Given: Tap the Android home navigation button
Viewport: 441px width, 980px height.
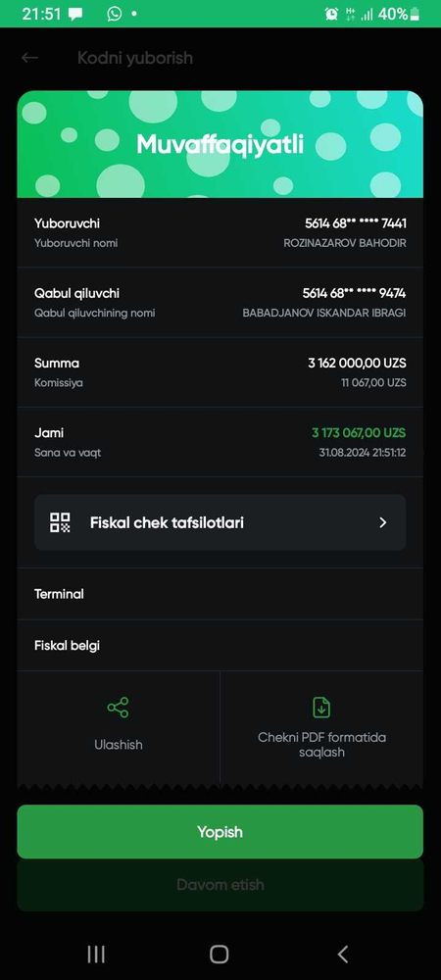Looking at the screenshot, I should point(220,954).
